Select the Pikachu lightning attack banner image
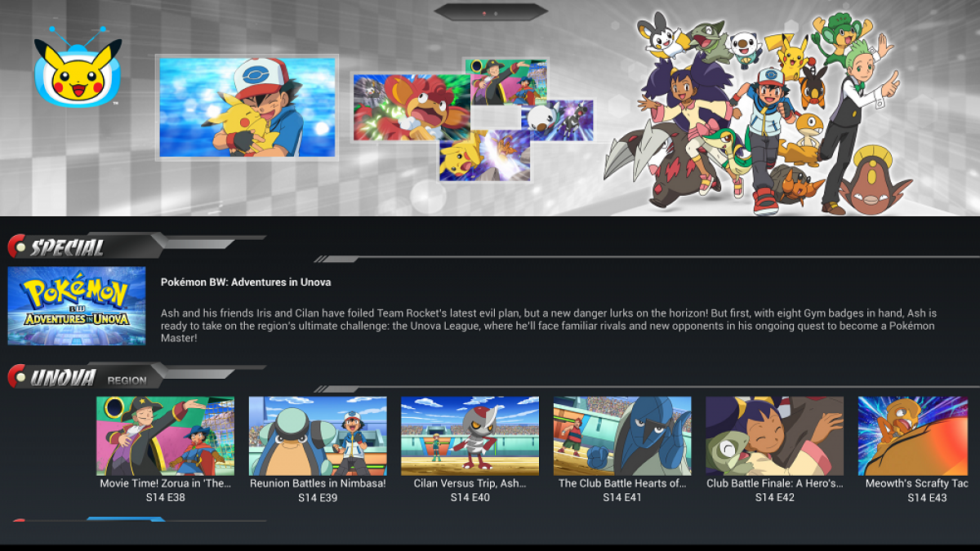This screenshot has height=551, width=980. [x=484, y=155]
